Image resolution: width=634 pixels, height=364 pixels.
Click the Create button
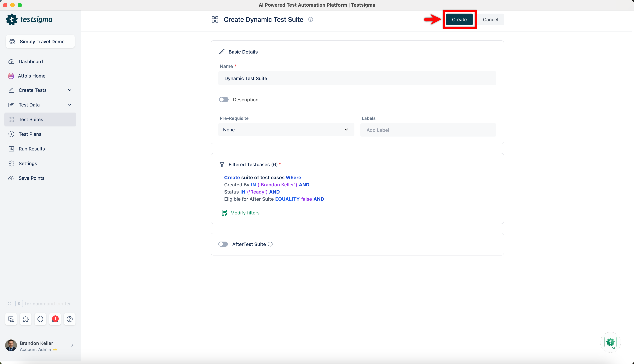click(x=459, y=19)
